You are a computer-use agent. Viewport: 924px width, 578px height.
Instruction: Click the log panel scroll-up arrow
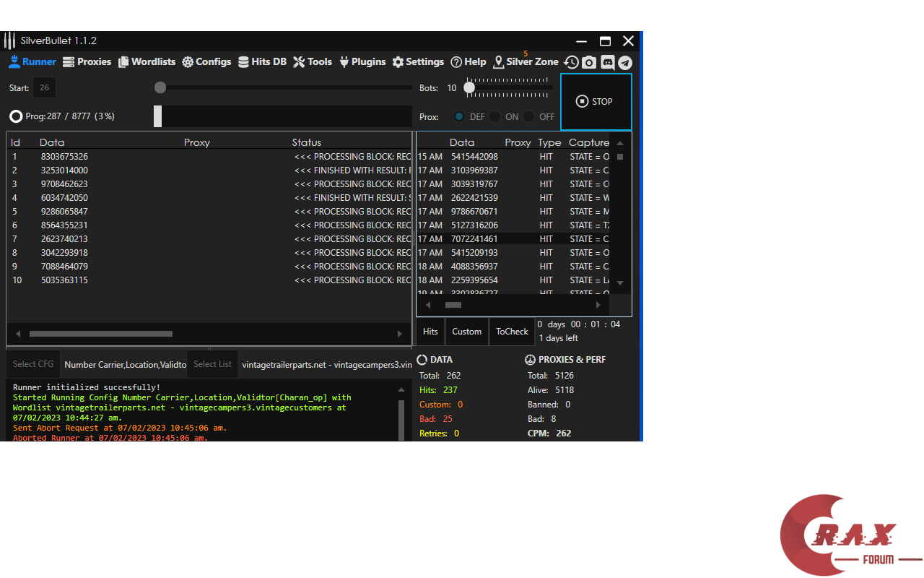(401, 389)
